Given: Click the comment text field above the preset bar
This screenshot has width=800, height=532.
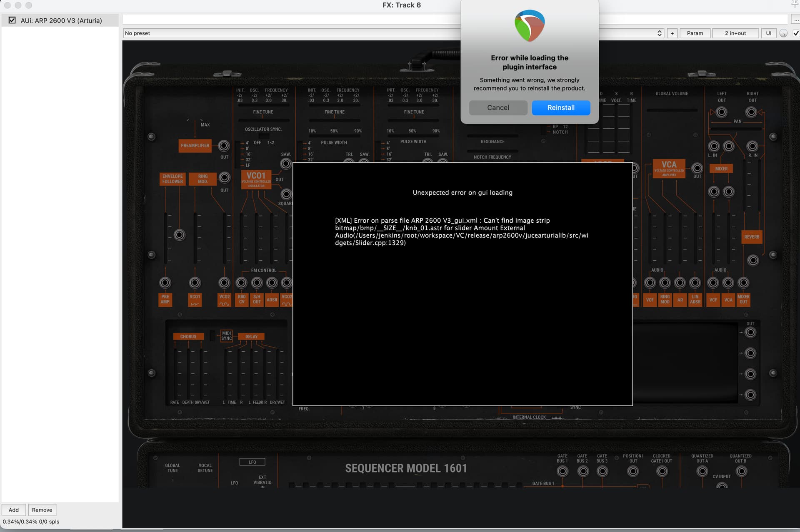Looking at the screenshot, I should (292, 19).
